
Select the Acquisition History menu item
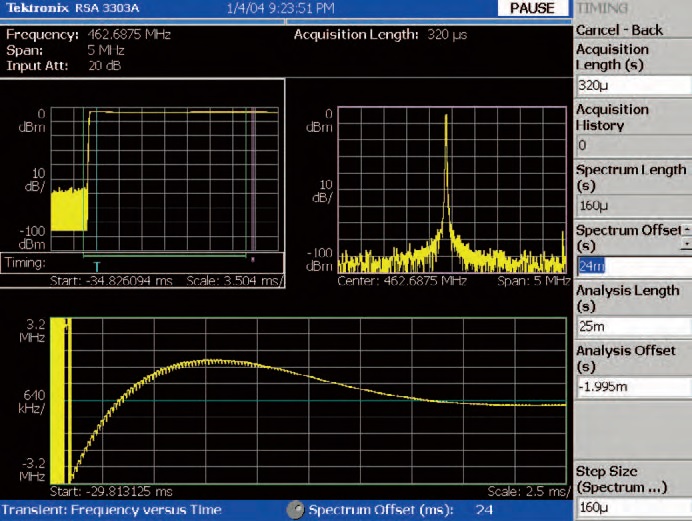coord(612,117)
